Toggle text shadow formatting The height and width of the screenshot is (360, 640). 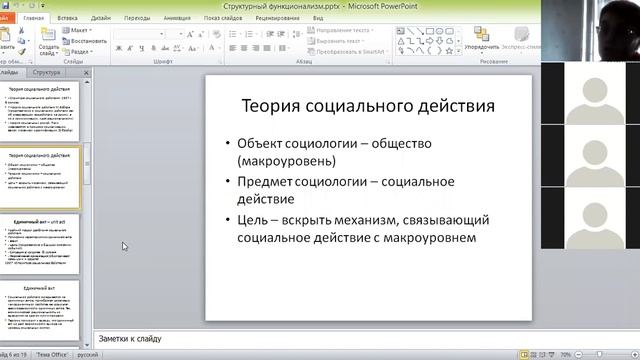[153, 49]
